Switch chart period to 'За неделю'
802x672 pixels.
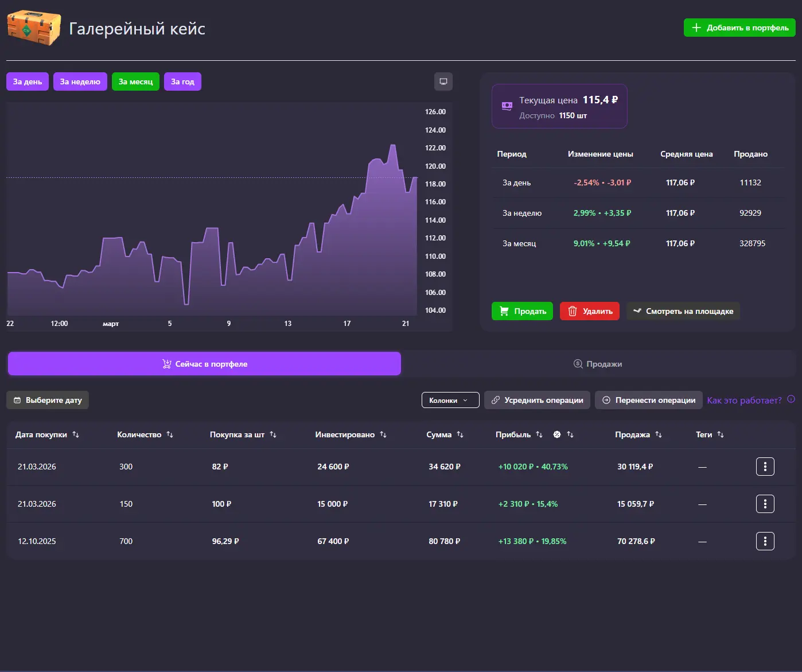[x=80, y=81]
